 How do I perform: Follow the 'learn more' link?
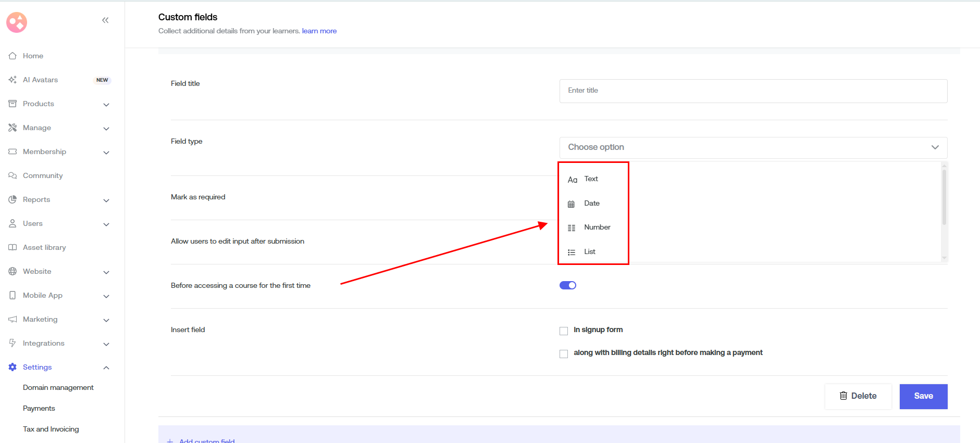(319, 31)
